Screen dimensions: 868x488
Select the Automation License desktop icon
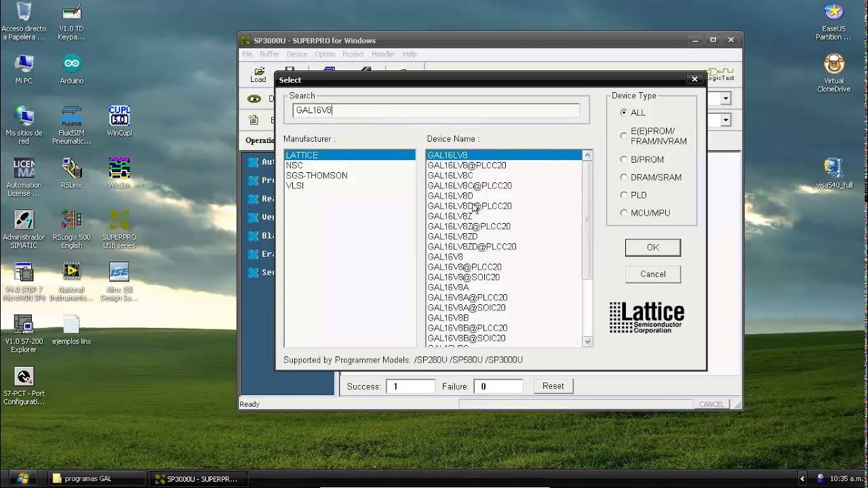24,178
